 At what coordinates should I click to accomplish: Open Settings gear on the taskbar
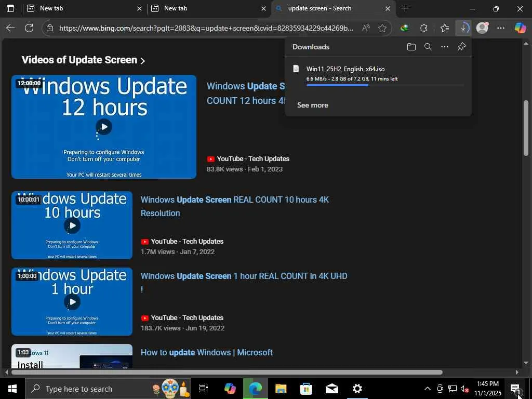[x=357, y=389]
